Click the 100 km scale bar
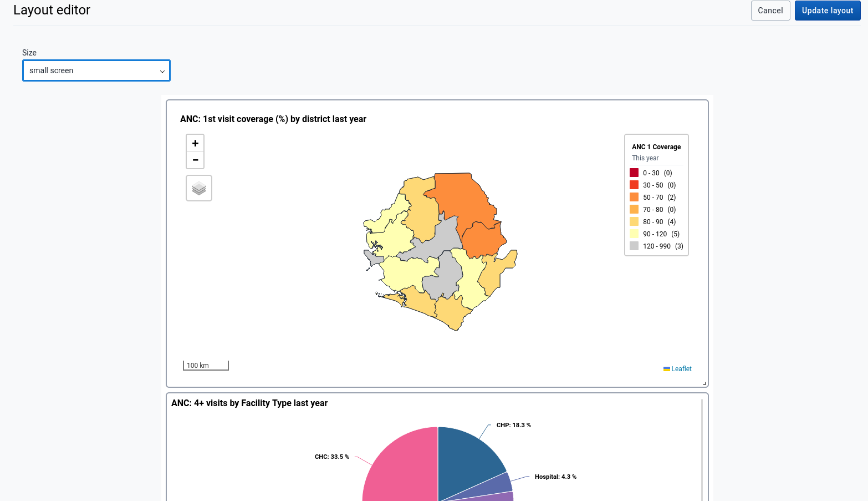This screenshot has width=868, height=501. (x=206, y=365)
